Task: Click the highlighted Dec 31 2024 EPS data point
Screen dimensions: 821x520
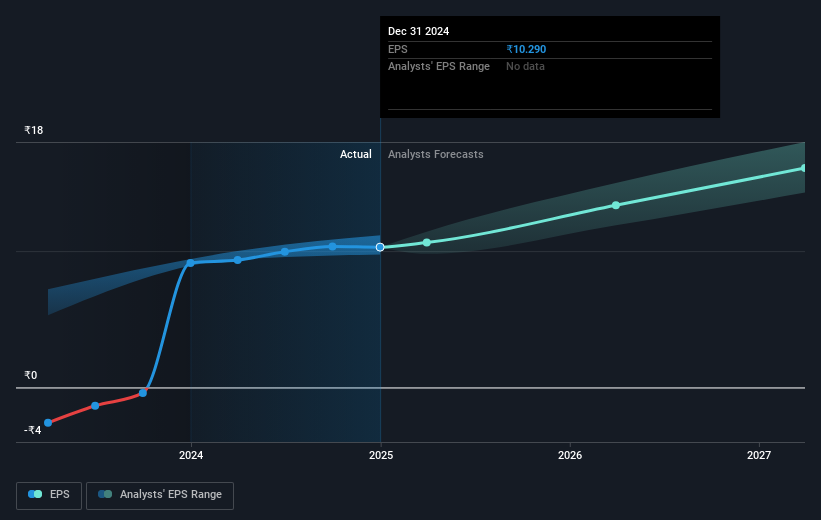Action: tap(380, 247)
